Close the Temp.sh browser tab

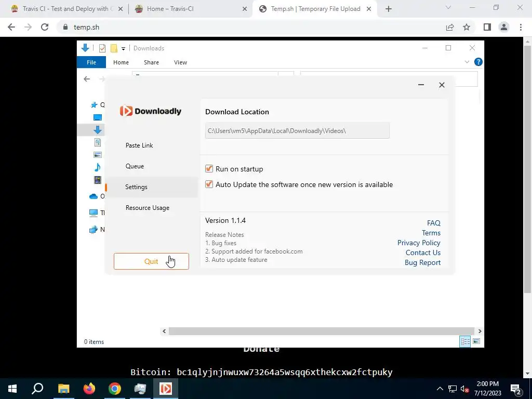coord(369,9)
